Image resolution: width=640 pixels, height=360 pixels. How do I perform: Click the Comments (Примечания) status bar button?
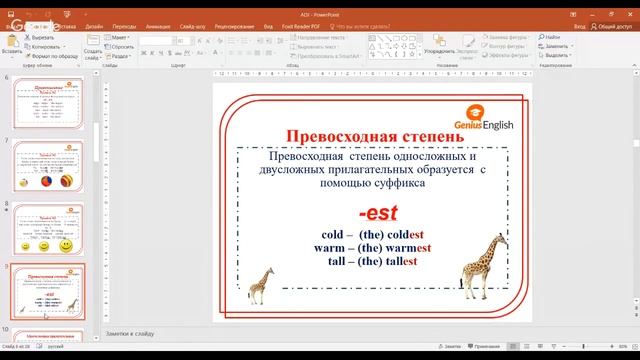point(484,347)
